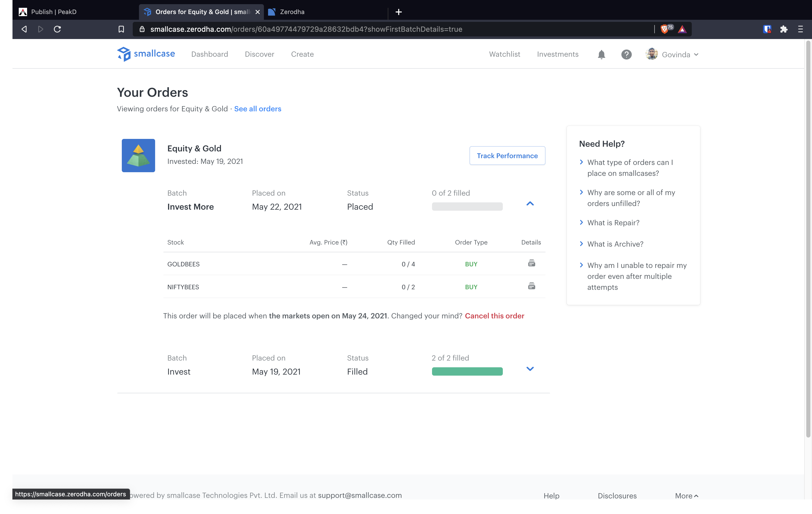Click support@smallcase.com email link

tap(360, 495)
